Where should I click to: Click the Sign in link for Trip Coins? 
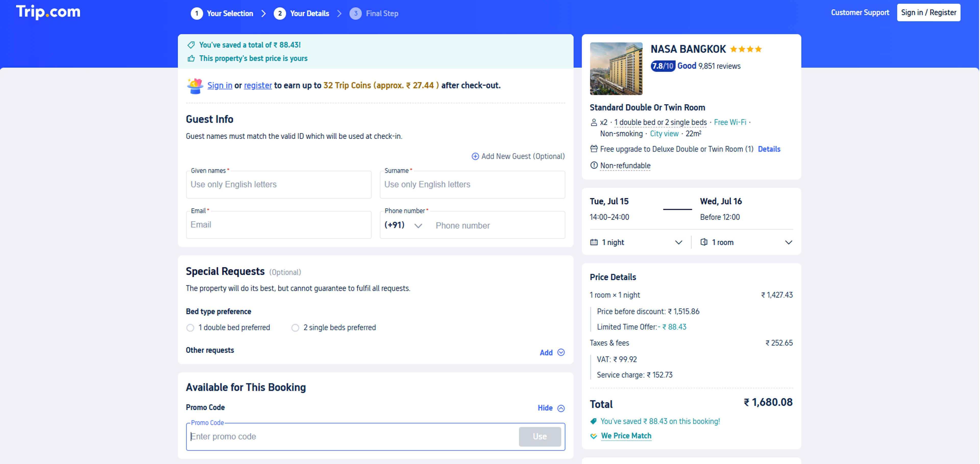pyautogui.click(x=219, y=85)
